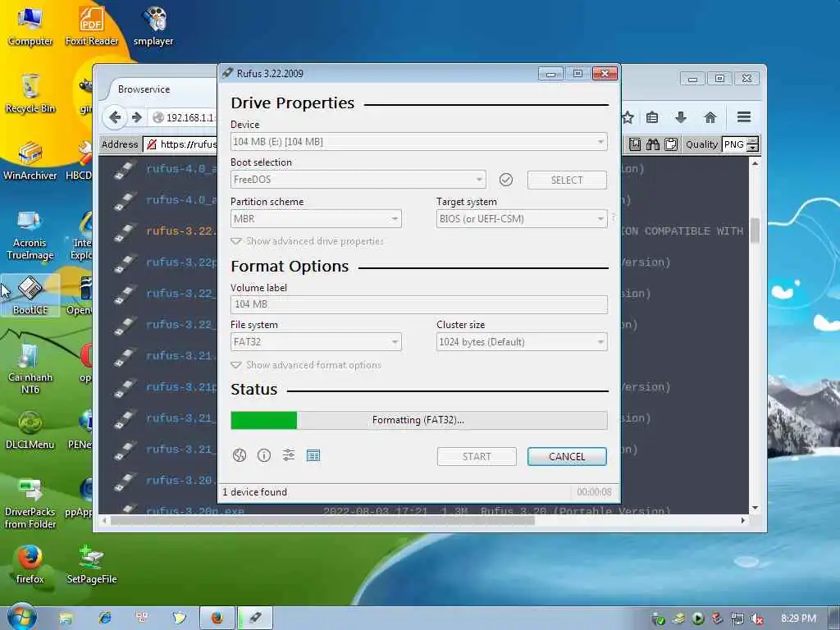Open the WinArchiver desktop icon
The image size is (840, 630).
coord(30,161)
